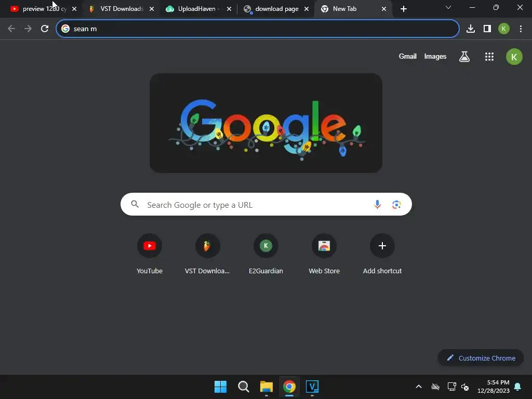
Task: Open the Web Store shortcut
Action: (x=324, y=254)
